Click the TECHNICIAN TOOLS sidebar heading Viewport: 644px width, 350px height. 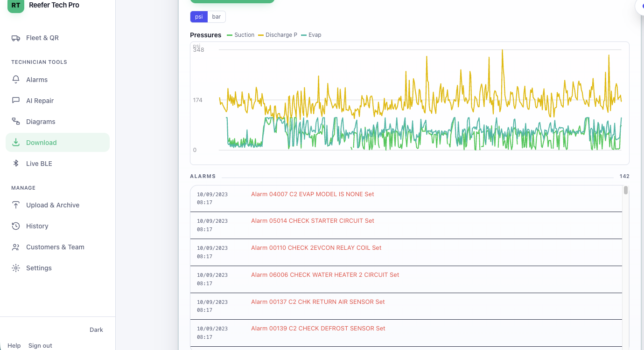(x=39, y=62)
